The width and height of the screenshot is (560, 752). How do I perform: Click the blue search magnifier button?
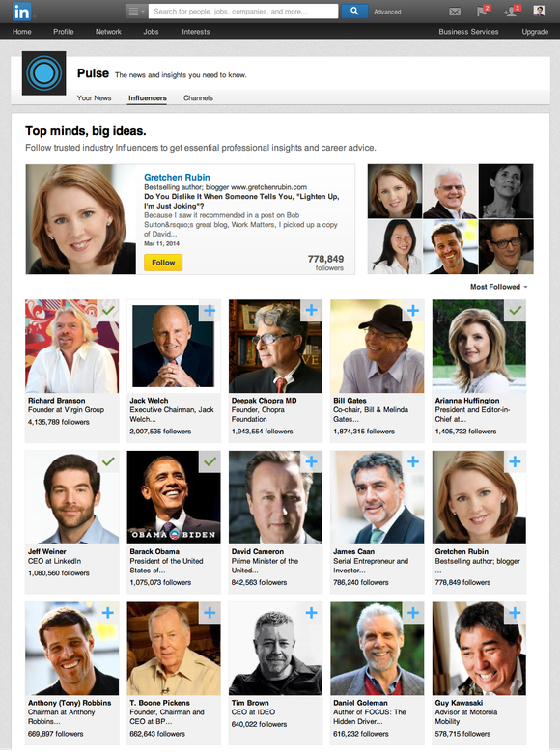tap(354, 11)
